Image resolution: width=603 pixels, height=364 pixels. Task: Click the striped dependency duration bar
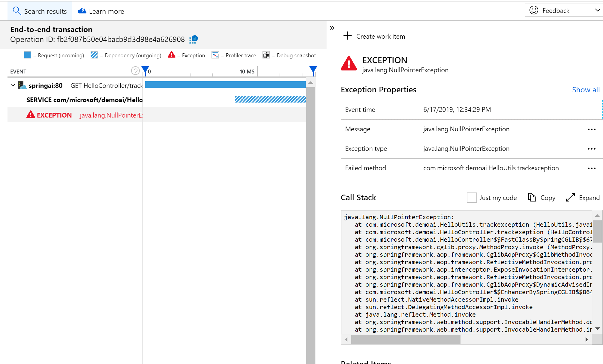[x=270, y=99]
